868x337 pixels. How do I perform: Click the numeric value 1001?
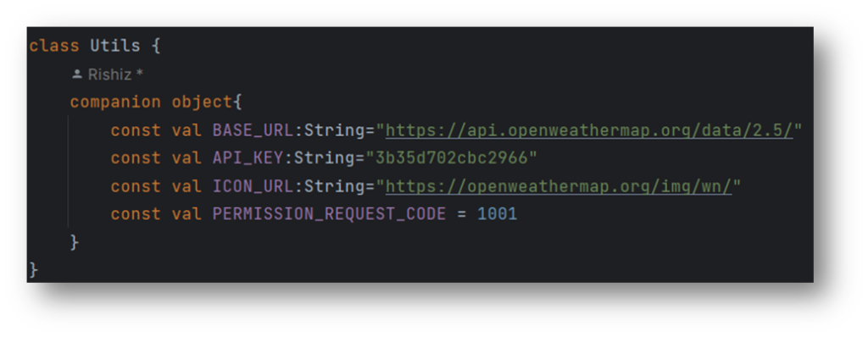pos(497,214)
